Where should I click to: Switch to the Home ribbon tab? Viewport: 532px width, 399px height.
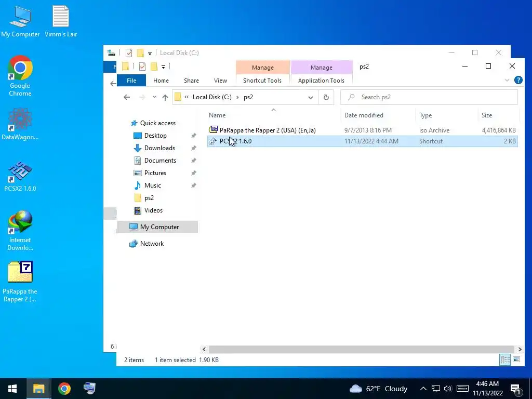[x=161, y=81]
